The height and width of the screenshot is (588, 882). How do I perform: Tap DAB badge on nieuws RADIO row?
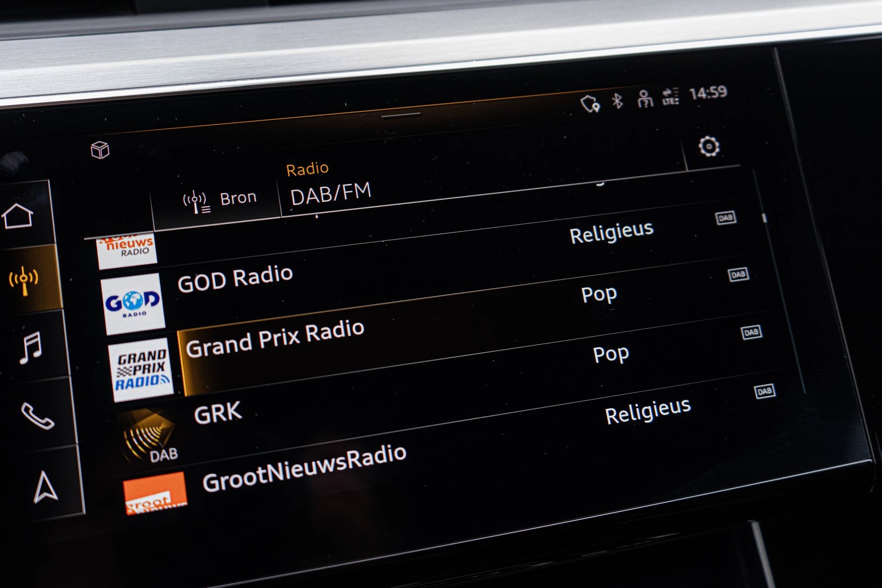tap(726, 218)
